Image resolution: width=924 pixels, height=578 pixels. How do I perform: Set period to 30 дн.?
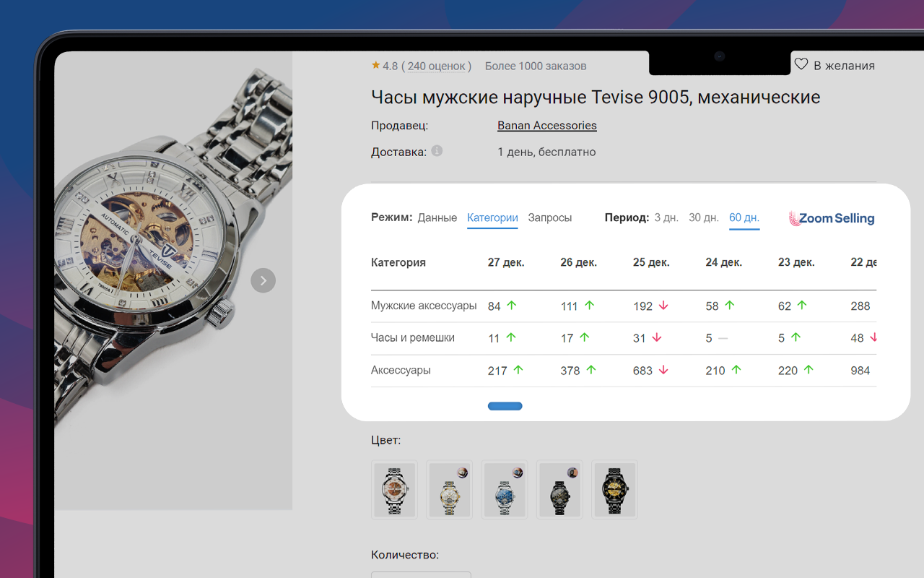(x=704, y=217)
